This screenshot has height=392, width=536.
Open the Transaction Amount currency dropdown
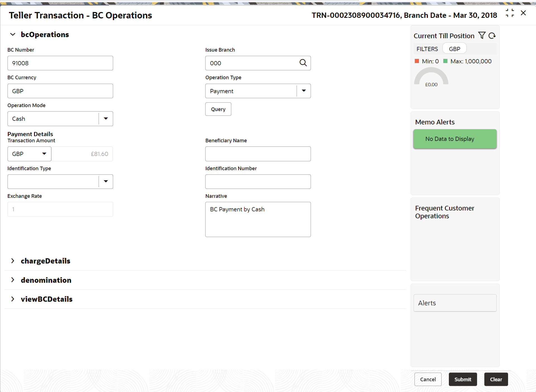point(44,154)
